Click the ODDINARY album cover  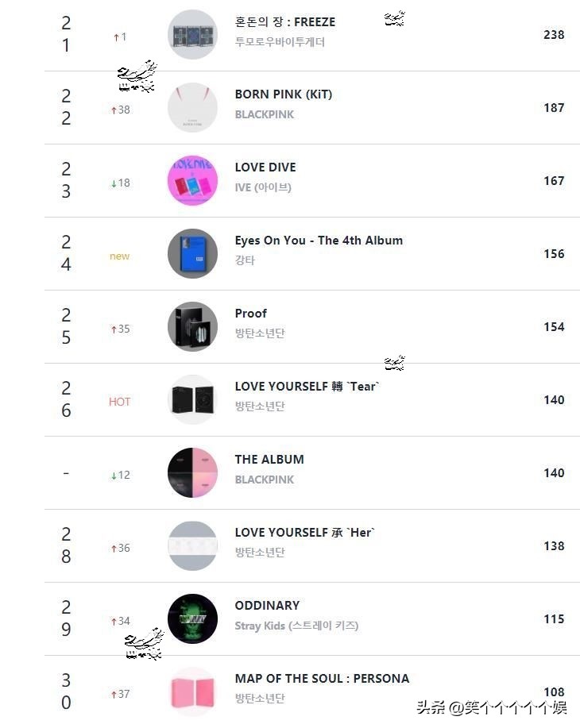[192, 619]
